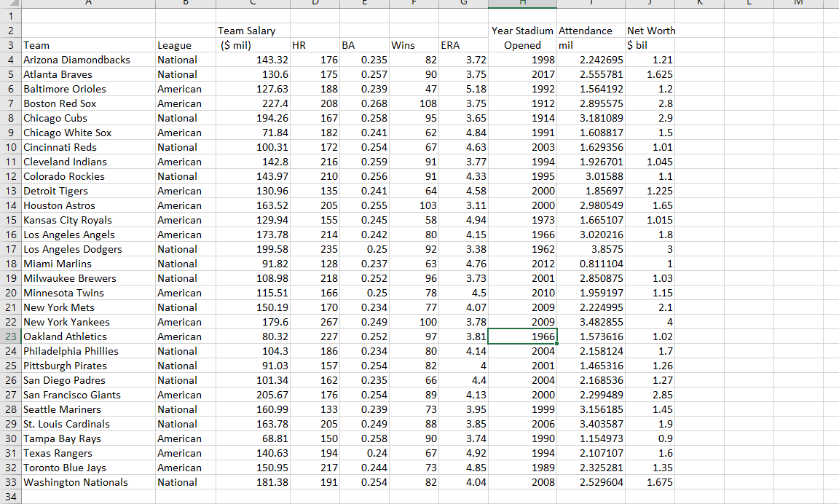This screenshot has width=839, height=504.
Task: Select the ERA header cell
Action: pyautogui.click(x=463, y=45)
